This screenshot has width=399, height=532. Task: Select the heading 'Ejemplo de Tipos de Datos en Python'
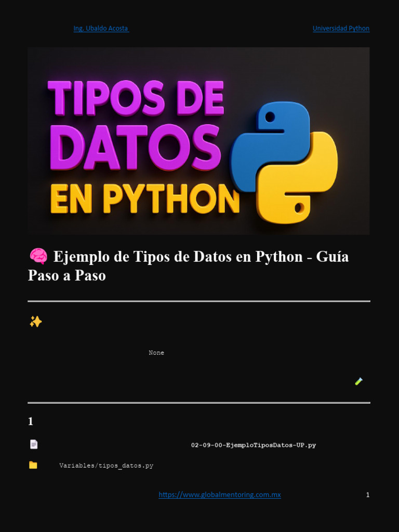click(x=178, y=257)
